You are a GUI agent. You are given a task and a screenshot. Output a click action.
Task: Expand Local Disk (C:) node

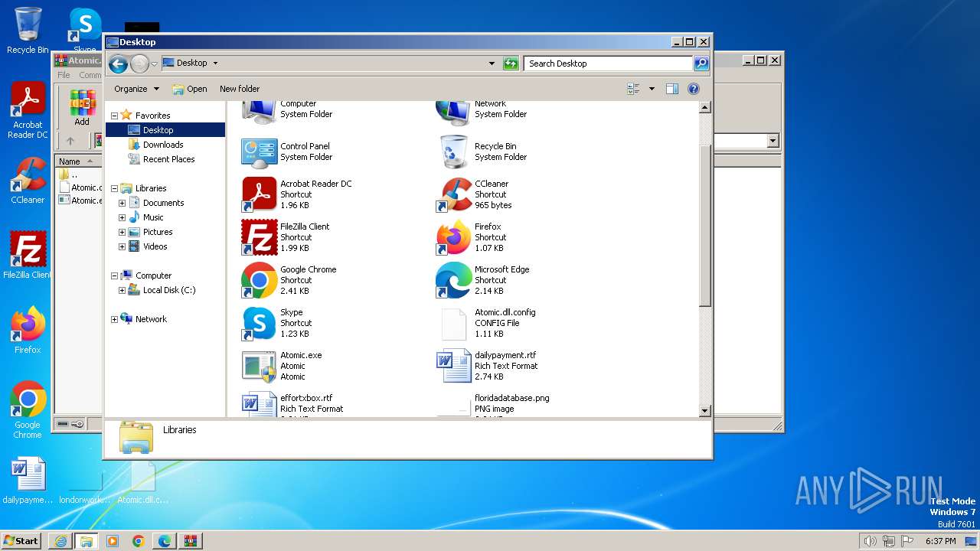coord(122,290)
